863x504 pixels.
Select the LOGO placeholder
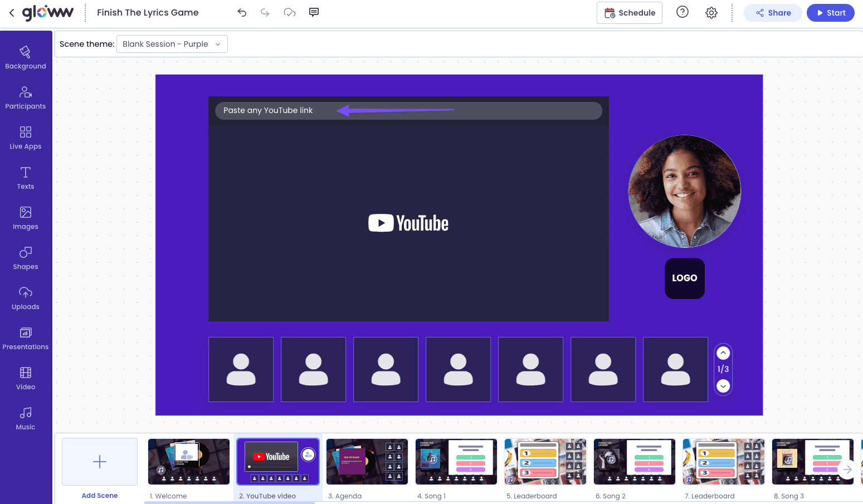(x=685, y=278)
